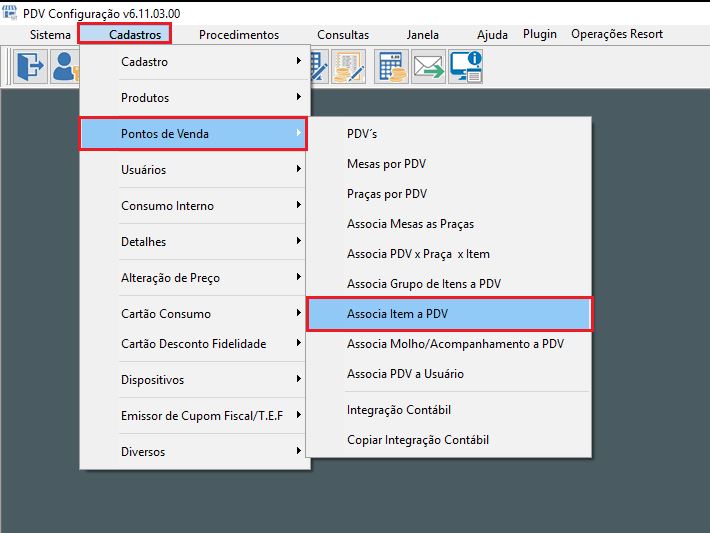This screenshot has height=533, width=710.
Task: Open the Operações Resort menu
Action: pyautogui.click(x=617, y=34)
